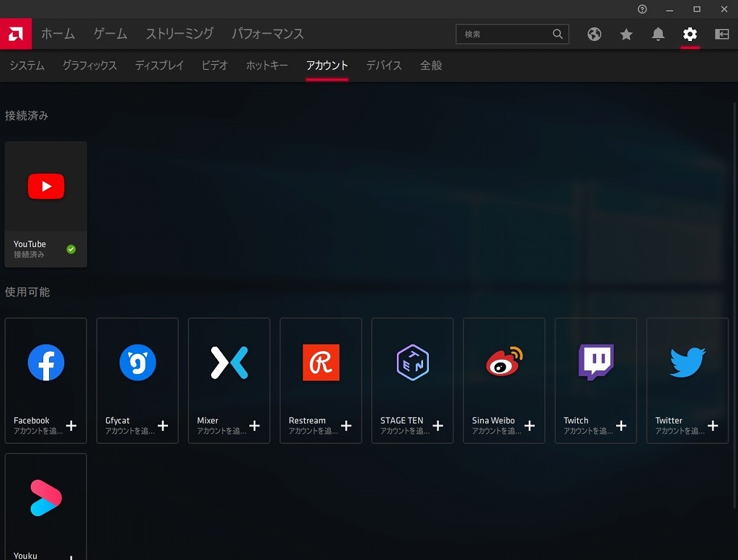Click the 使用可能 section heading
738x560 pixels.
(x=27, y=292)
